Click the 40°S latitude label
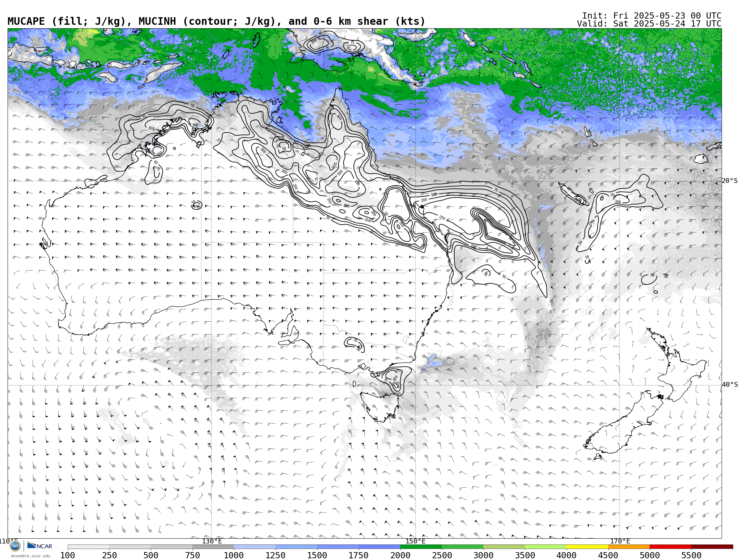This screenshot has width=744, height=560. (x=730, y=385)
